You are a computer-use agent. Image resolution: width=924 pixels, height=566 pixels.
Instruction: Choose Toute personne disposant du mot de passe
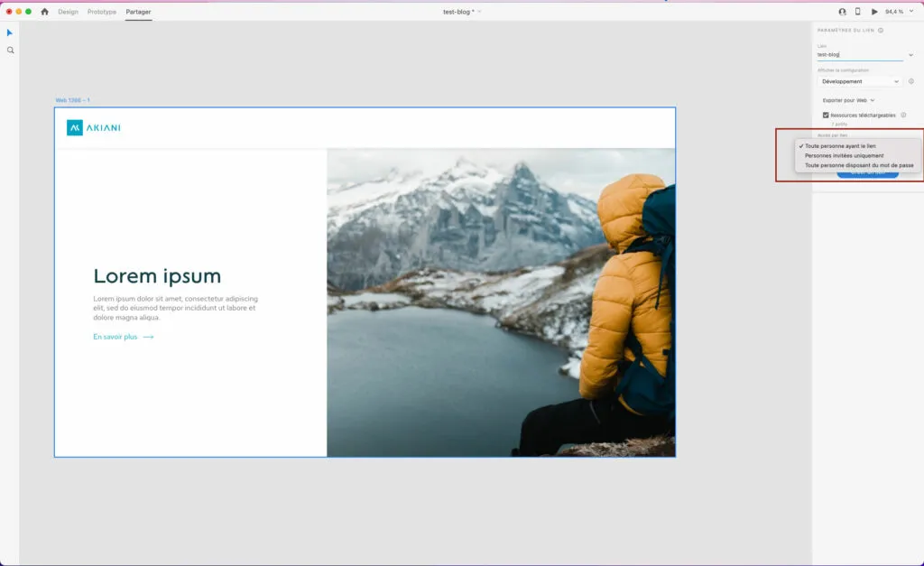[x=858, y=165]
